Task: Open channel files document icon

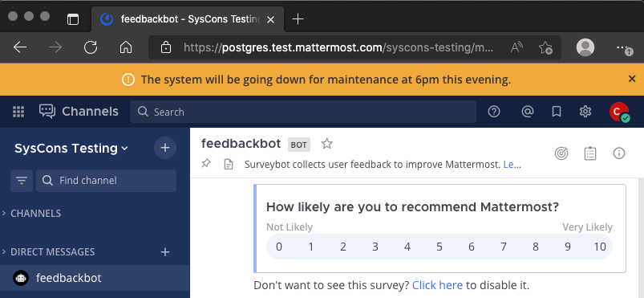Action: pyautogui.click(x=228, y=165)
